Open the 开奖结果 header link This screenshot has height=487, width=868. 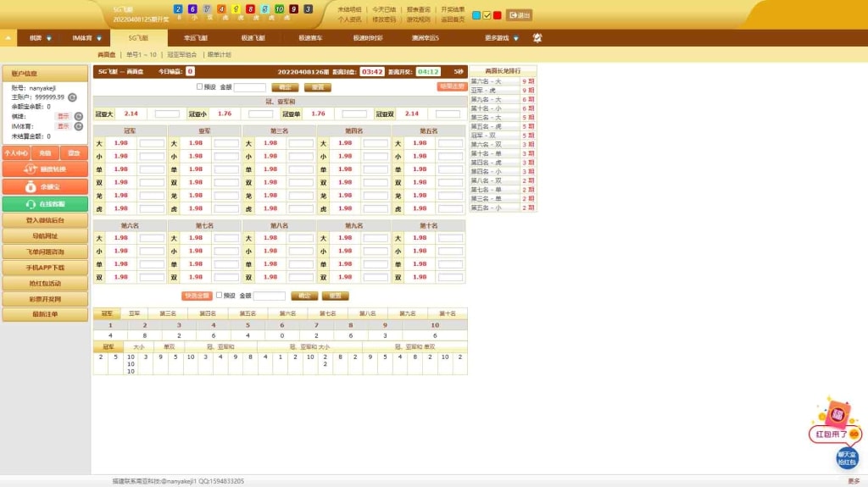pyautogui.click(x=453, y=9)
